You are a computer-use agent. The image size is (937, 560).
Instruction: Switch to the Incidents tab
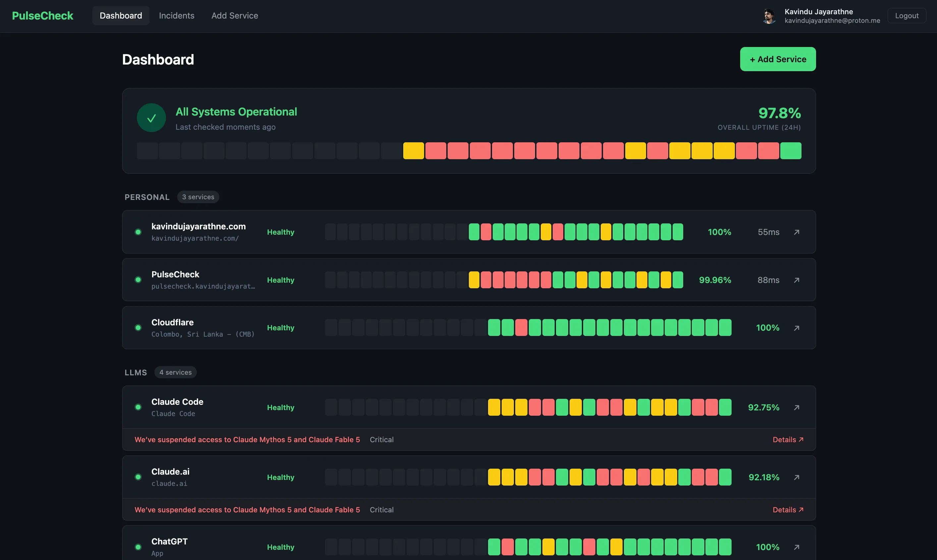pyautogui.click(x=176, y=16)
